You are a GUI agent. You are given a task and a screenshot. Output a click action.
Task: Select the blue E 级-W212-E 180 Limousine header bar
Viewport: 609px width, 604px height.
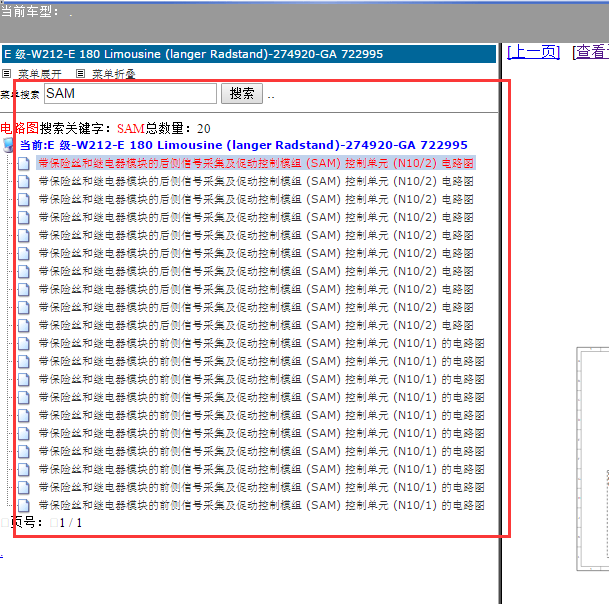tap(249, 54)
